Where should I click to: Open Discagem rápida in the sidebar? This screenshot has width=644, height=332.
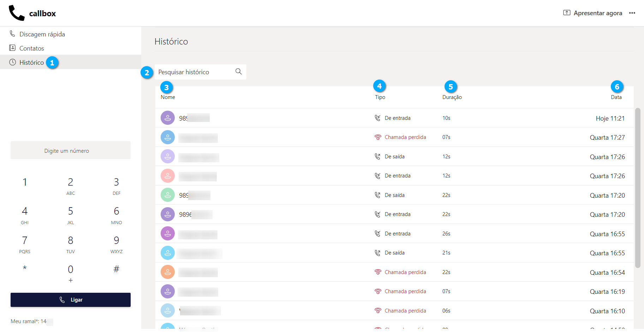coord(42,34)
